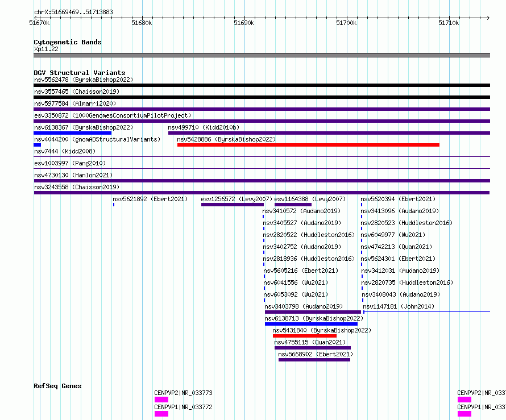Open the nsv5977584 (Almarri2020) variant label
This screenshot has height=420, width=506.
75,103
